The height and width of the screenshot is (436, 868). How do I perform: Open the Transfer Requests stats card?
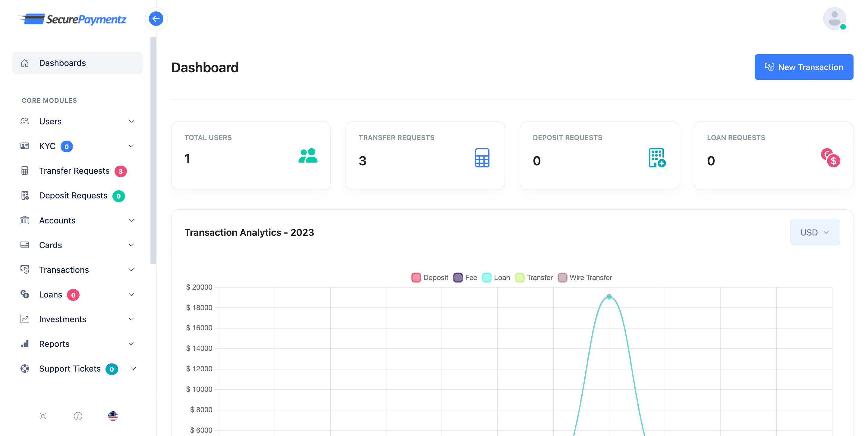coord(425,156)
